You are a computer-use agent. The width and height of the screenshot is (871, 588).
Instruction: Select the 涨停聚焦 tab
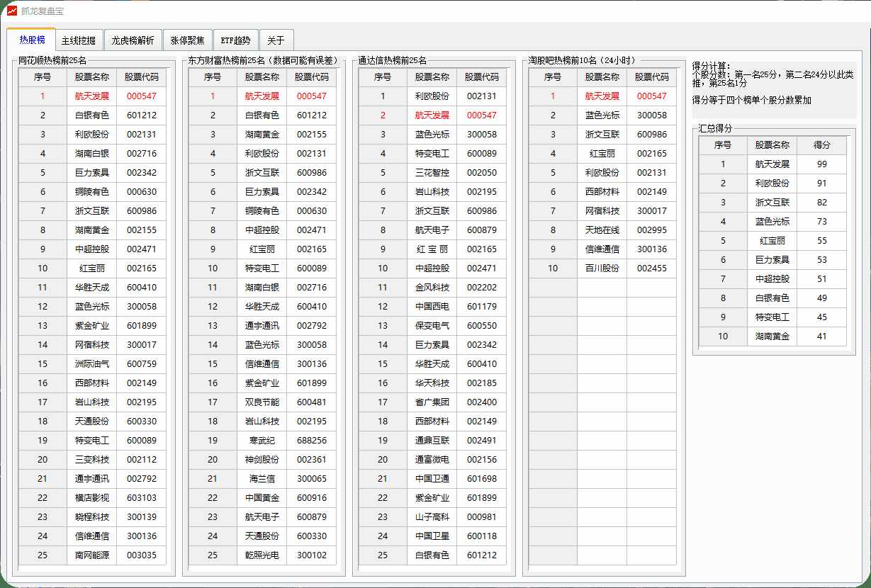coord(188,40)
